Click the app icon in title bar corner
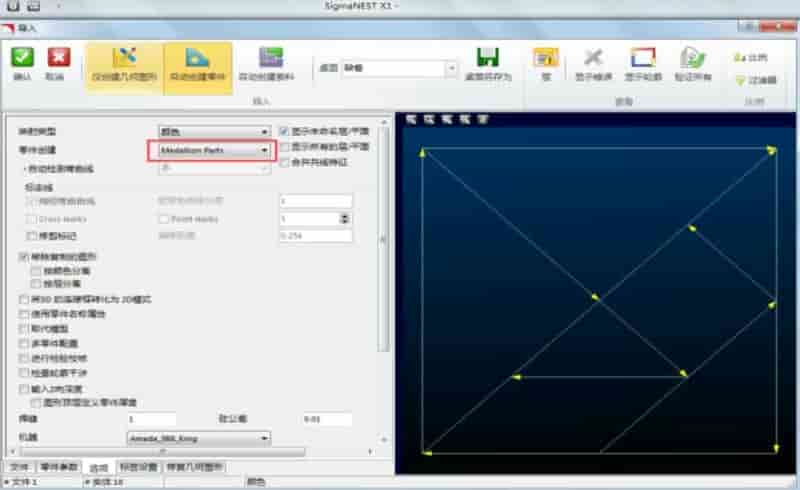Screen dimensions: 800x490 coord(13,6)
